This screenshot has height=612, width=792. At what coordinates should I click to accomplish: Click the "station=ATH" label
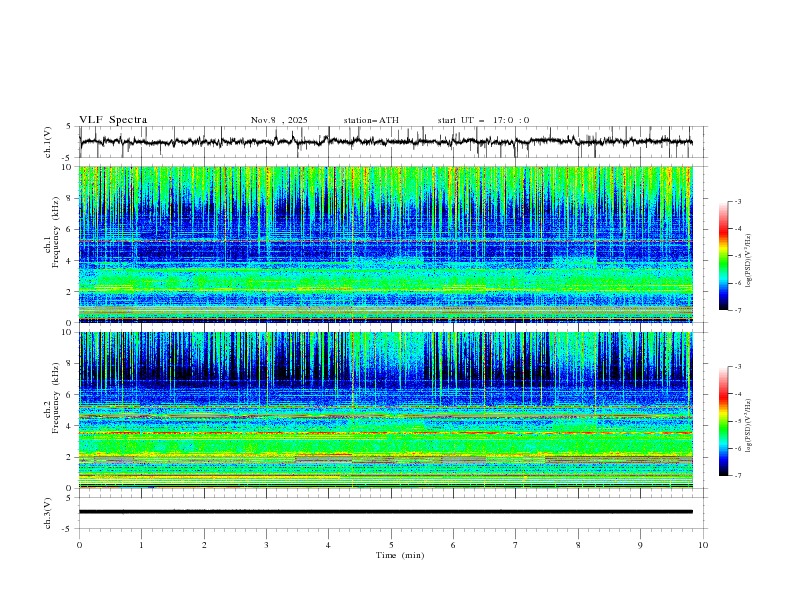371,120
